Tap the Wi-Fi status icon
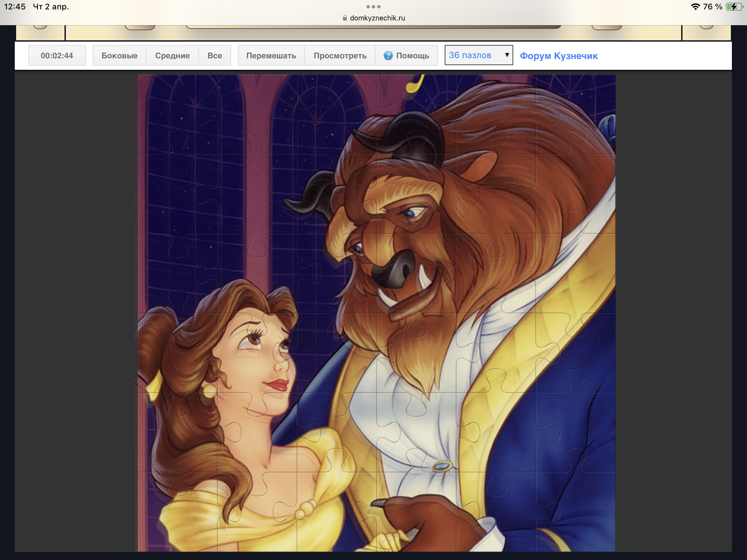The height and width of the screenshot is (560, 747). (x=695, y=6)
